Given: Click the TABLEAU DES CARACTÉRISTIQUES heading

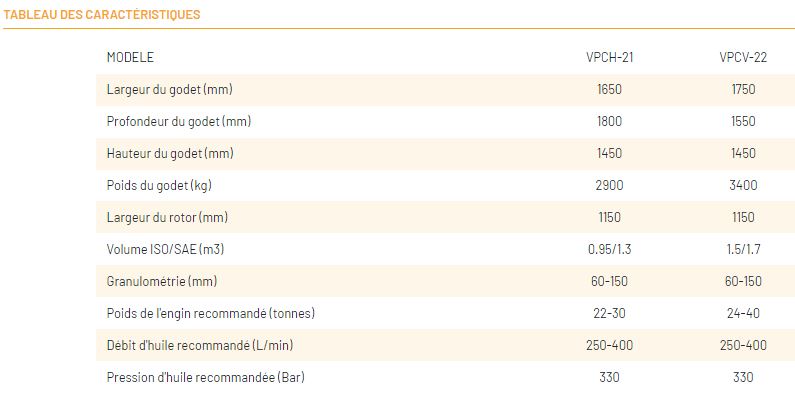Looking at the screenshot, I should 102,15.
